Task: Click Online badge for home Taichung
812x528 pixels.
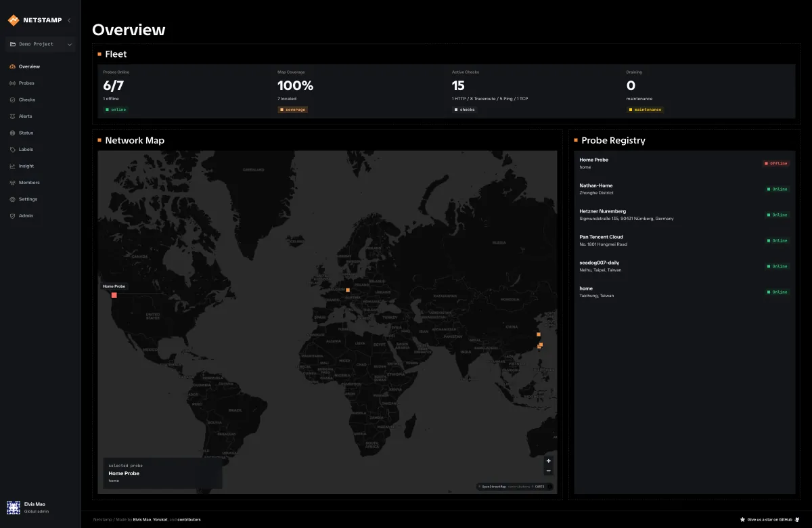Action: pyautogui.click(x=777, y=292)
